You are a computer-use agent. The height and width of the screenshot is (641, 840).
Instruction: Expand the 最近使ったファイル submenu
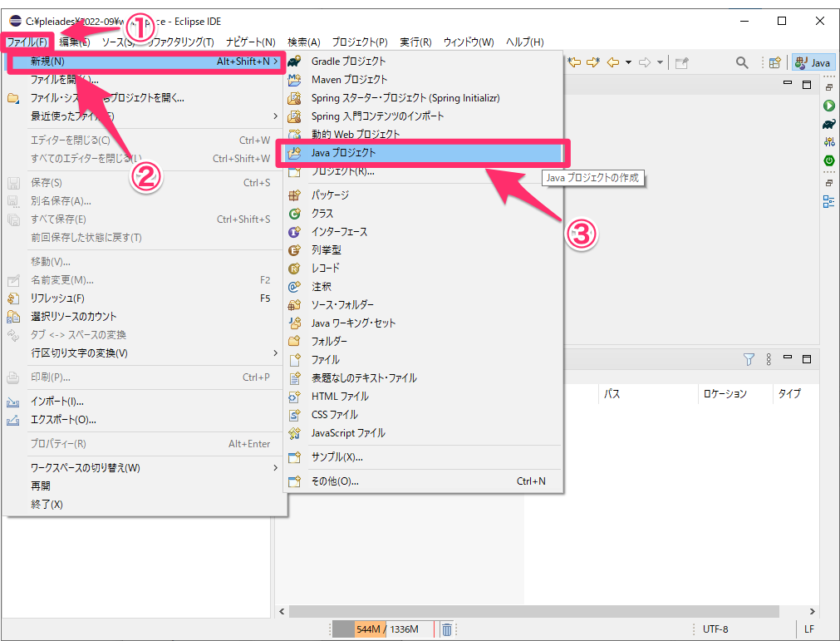(x=145, y=116)
